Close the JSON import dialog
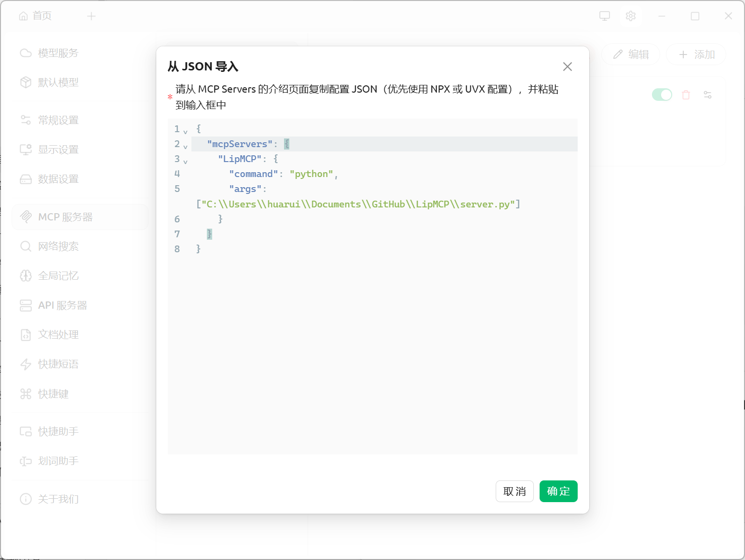Screen dimensions: 745x560 pos(568,67)
